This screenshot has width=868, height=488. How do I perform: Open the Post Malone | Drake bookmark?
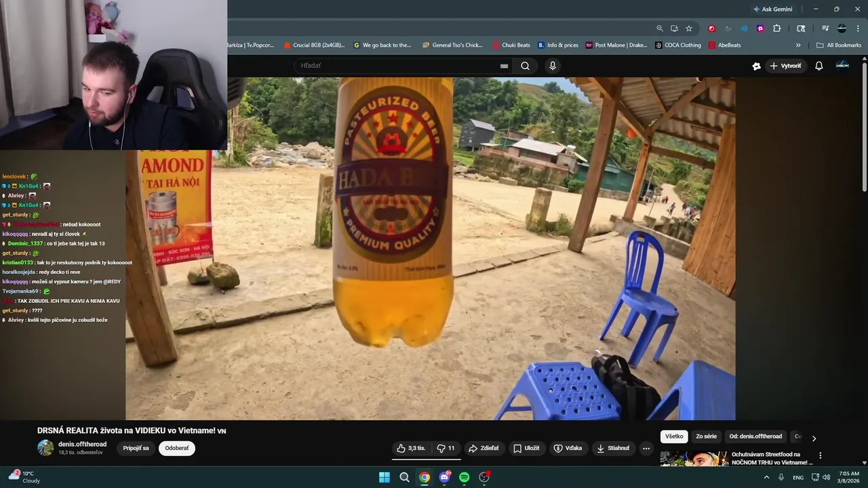click(616, 45)
